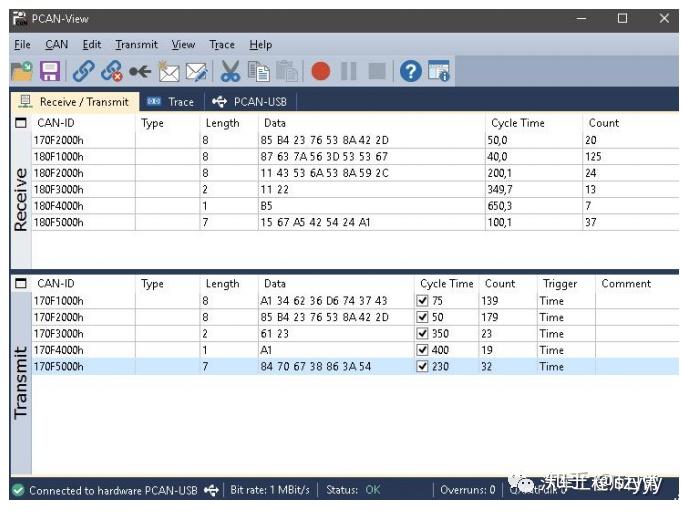Click the USB icon in status bar

coord(211,490)
